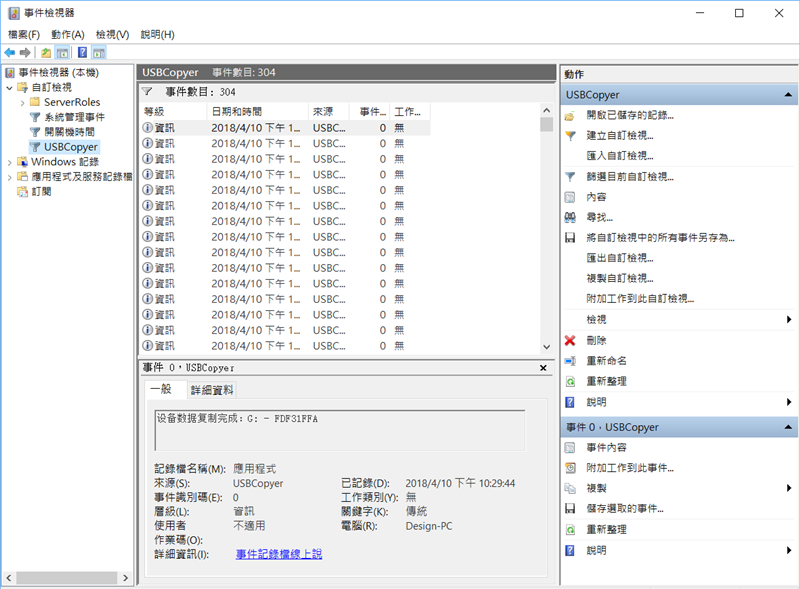The width and height of the screenshot is (800, 589).
Task: Open the 動作(A) menu
Action: click(x=68, y=34)
